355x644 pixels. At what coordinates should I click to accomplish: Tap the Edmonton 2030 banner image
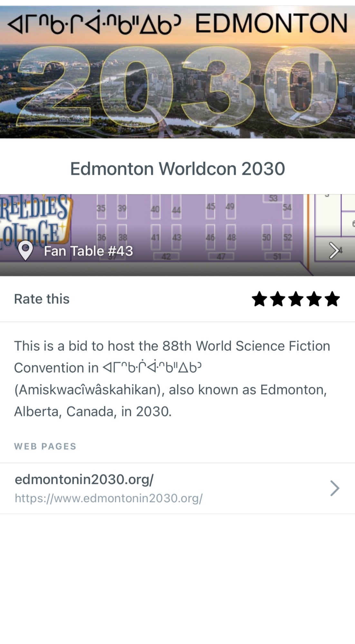(x=177, y=72)
